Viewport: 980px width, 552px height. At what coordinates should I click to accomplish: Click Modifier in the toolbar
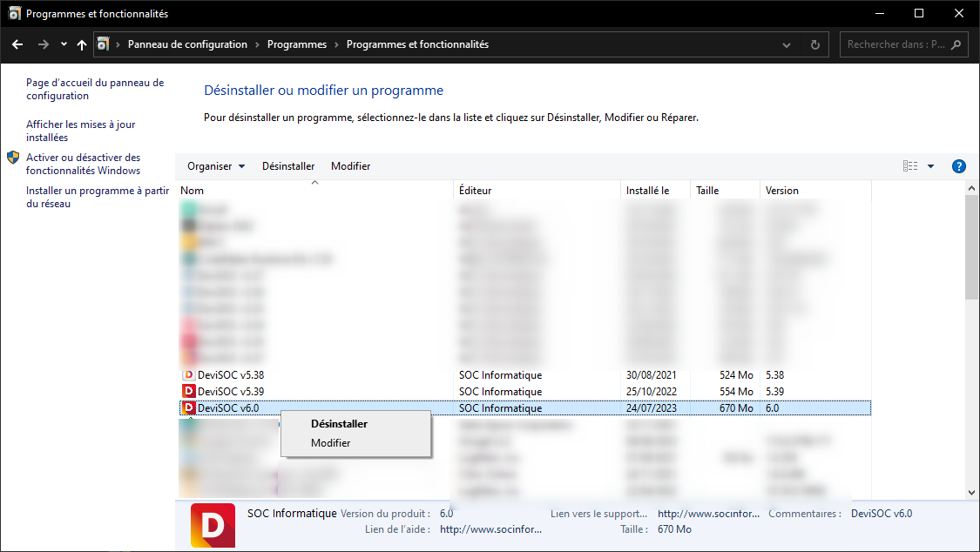pos(351,166)
